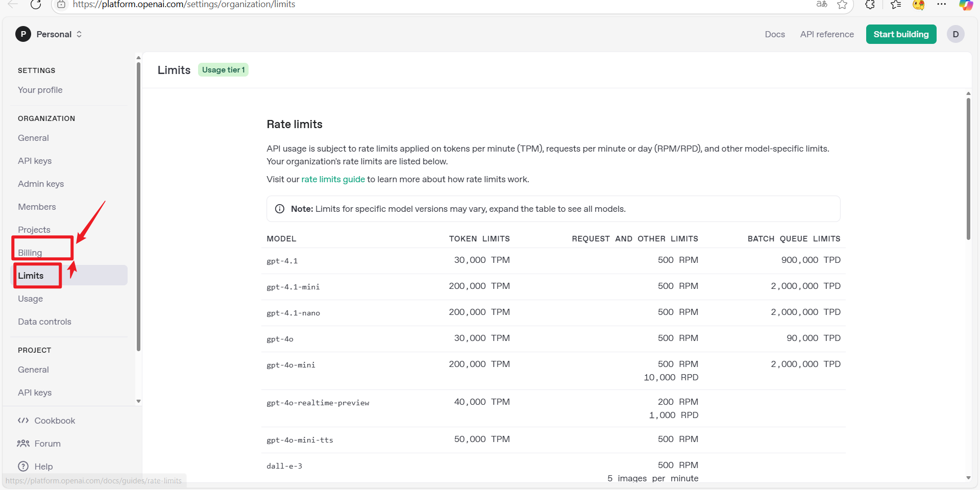
Task: Click the Personal organization avatar P
Action: click(x=23, y=34)
